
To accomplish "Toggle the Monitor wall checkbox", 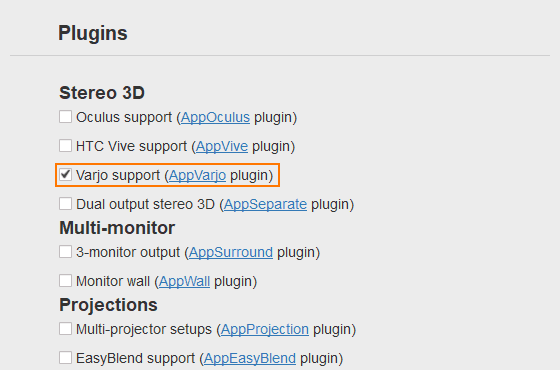I will tap(65, 281).
